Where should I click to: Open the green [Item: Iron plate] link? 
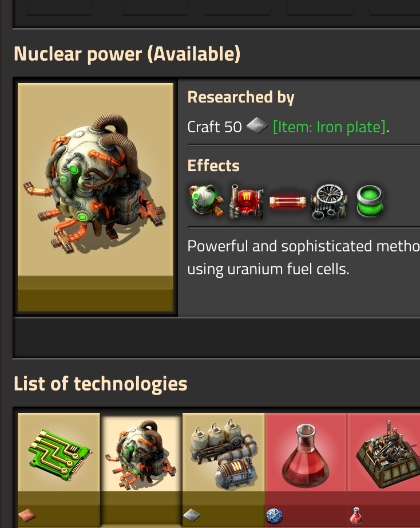pos(330,127)
